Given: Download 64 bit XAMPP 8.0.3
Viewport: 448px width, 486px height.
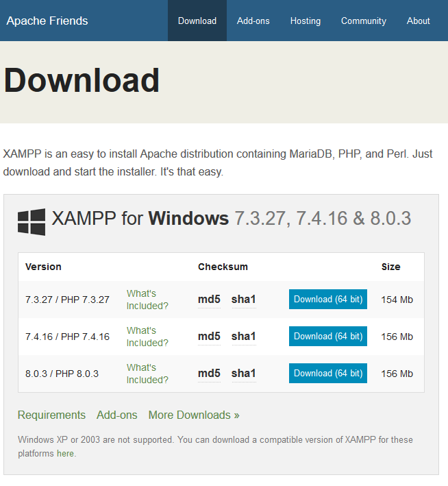Looking at the screenshot, I should [x=328, y=373].
